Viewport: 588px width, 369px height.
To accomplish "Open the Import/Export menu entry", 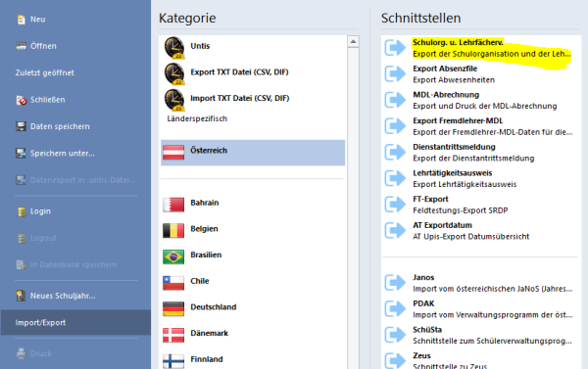I will pyautogui.click(x=75, y=322).
